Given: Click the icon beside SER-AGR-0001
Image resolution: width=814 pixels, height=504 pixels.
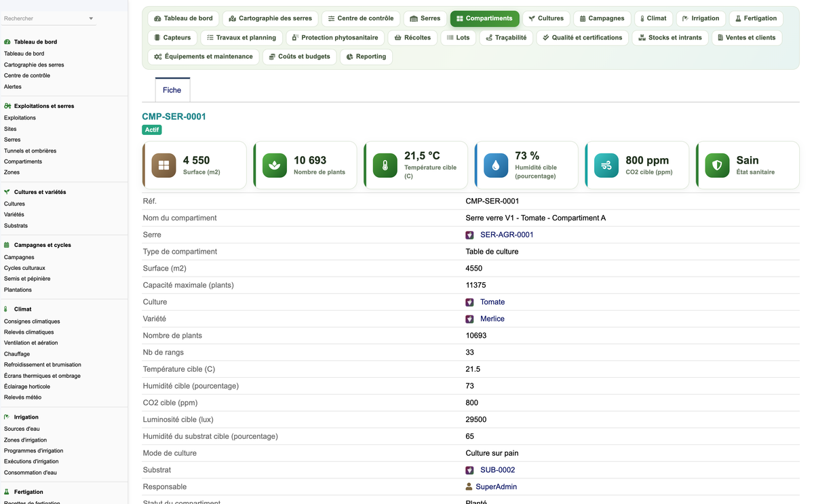Looking at the screenshot, I should (x=469, y=235).
